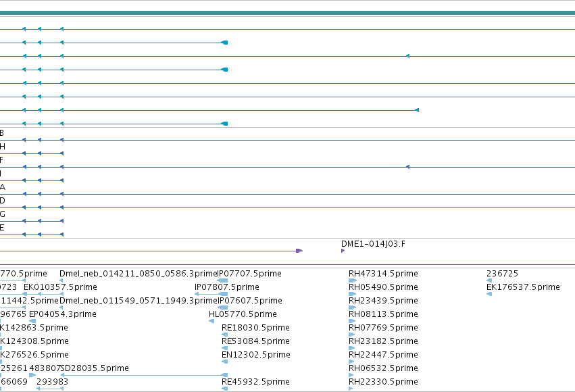The height and width of the screenshot is (392, 575).
Task: Open the RE53084.5prime label
Action: coord(255,341)
